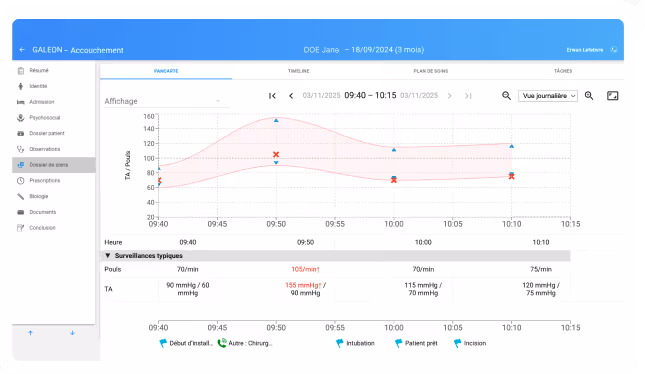
Task: Click the sidebar up arrow
Action: coord(30,333)
